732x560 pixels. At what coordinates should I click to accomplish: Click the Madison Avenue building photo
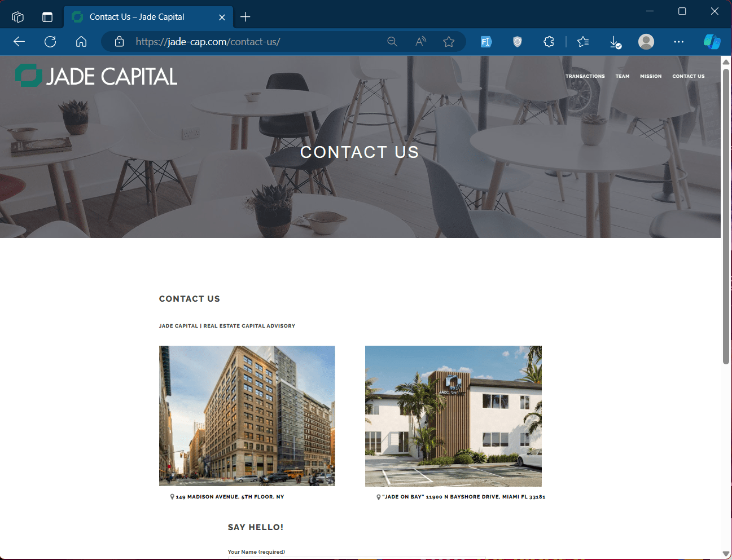pos(247,416)
